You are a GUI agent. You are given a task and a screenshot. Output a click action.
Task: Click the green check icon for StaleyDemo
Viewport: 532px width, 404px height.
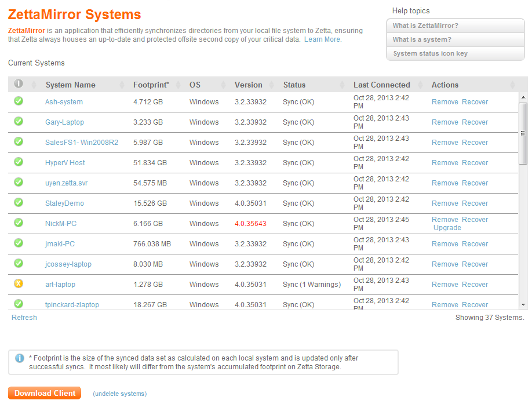tap(19, 202)
